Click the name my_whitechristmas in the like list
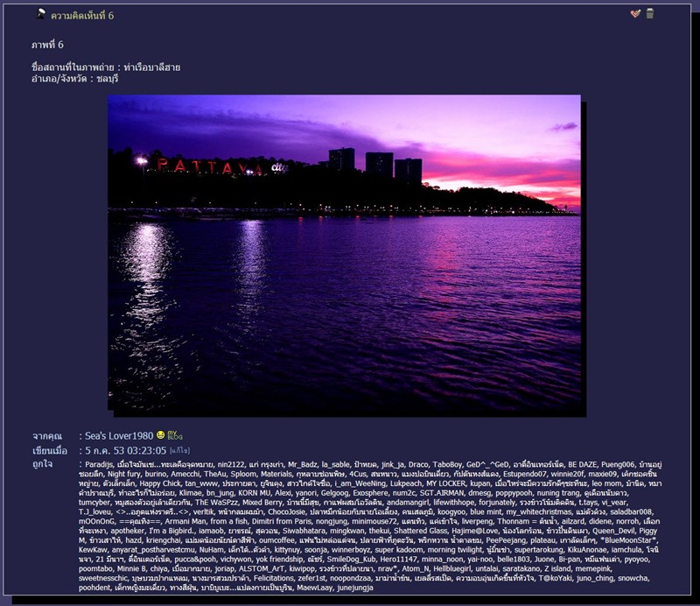Image resolution: width=700 pixels, height=606 pixels. (539, 511)
